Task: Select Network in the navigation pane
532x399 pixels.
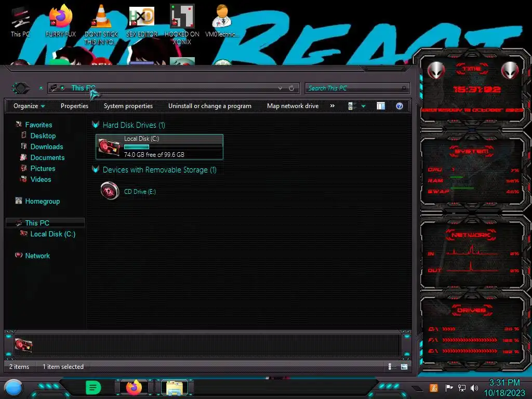Action: pyautogui.click(x=37, y=256)
